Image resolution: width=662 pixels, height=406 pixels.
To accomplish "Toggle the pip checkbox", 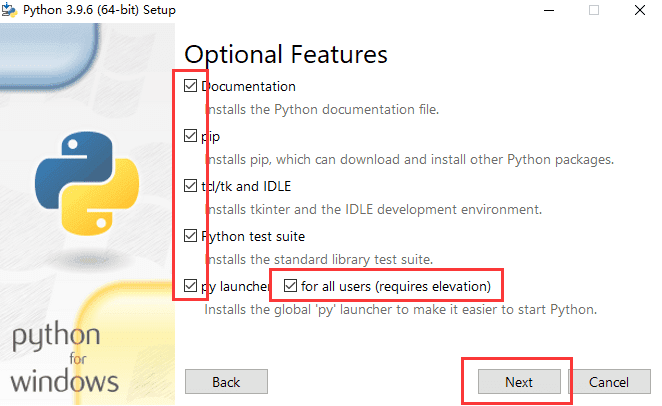I will coord(190,136).
